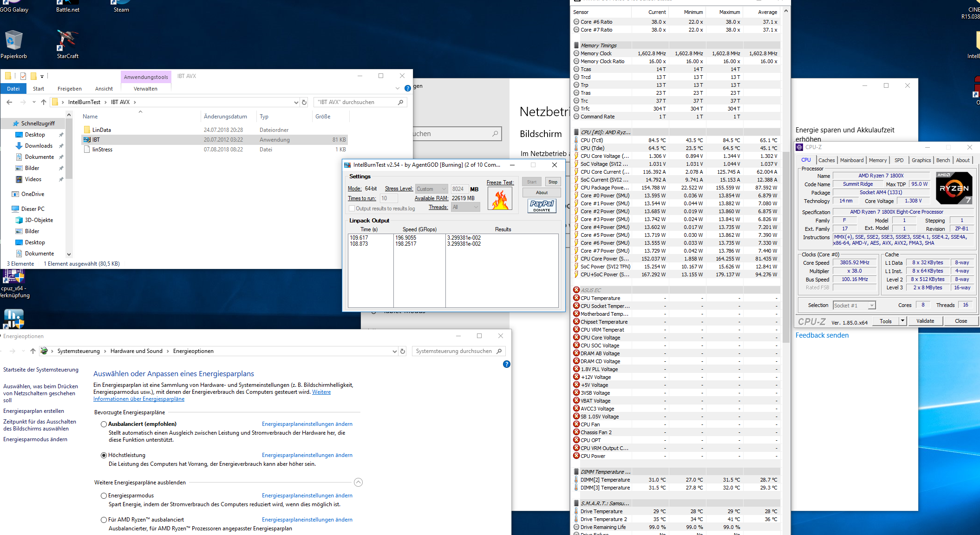Image resolution: width=980 pixels, height=535 pixels.
Task: Click the Explorer help question mark icon
Action: pos(407,88)
